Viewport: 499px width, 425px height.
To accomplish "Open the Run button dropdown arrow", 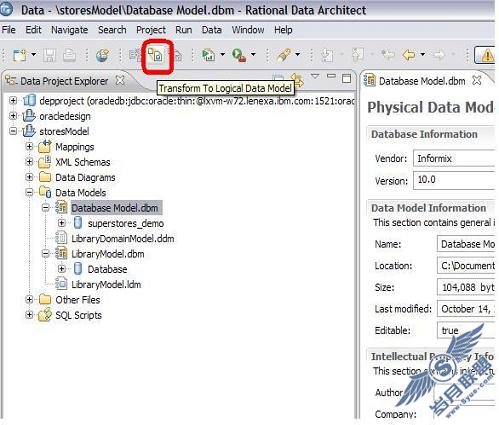I will coord(223,54).
